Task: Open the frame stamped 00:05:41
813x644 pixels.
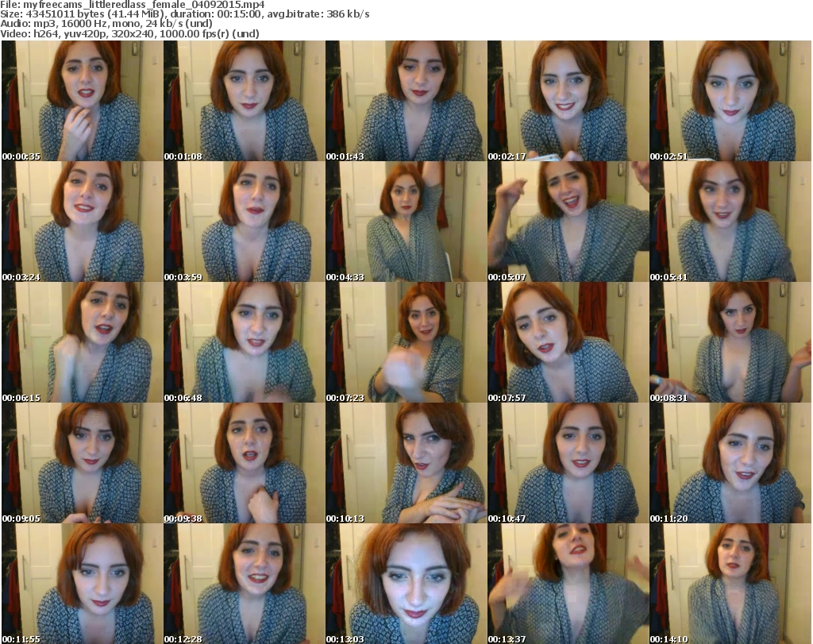Action: click(x=730, y=222)
